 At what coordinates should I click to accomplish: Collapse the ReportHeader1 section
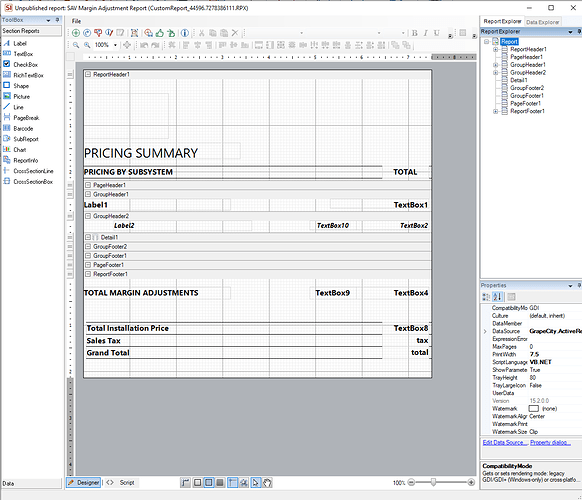click(x=88, y=74)
